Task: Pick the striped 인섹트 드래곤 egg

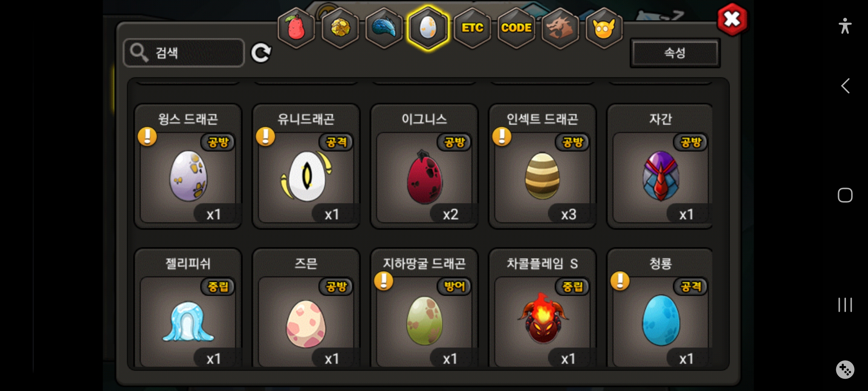Action: (x=542, y=167)
